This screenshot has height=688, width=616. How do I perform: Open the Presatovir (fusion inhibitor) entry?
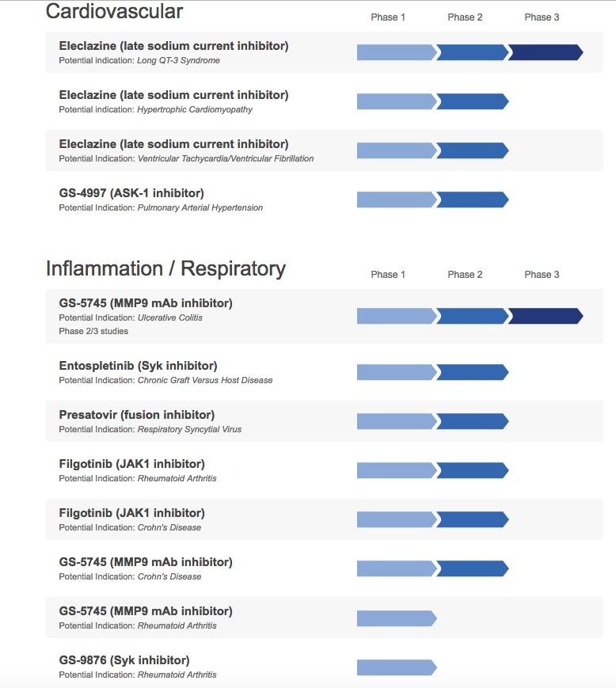click(137, 415)
